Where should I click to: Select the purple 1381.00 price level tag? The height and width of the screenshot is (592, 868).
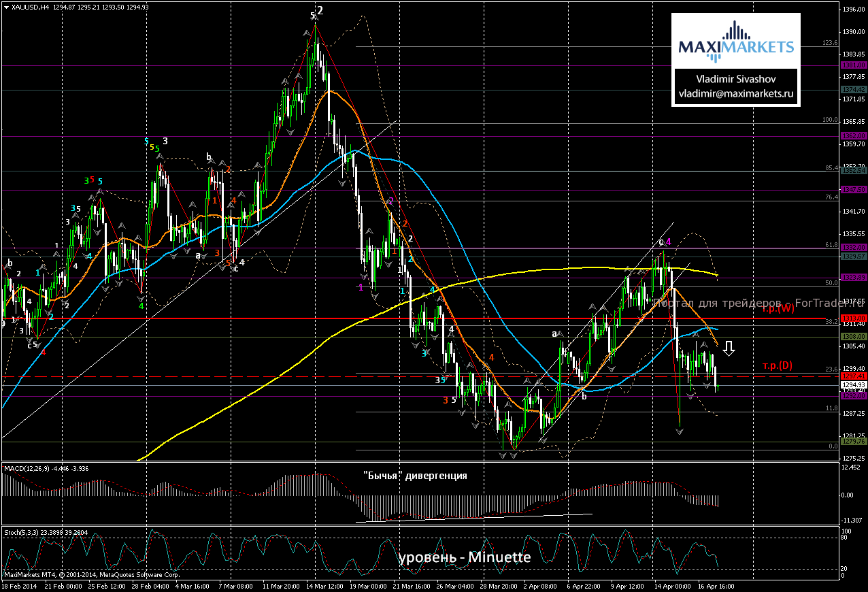pos(853,65)
